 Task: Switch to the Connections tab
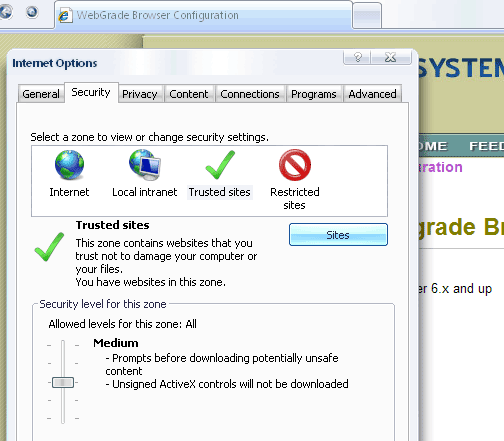click(250, 94)
